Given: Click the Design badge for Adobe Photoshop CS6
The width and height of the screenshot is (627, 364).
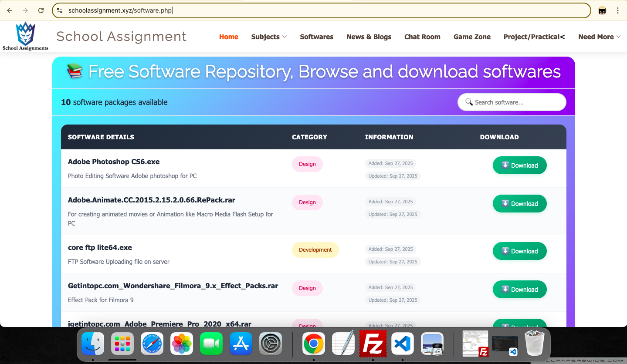Looking at the screenshot, I should tap(307, 164).
